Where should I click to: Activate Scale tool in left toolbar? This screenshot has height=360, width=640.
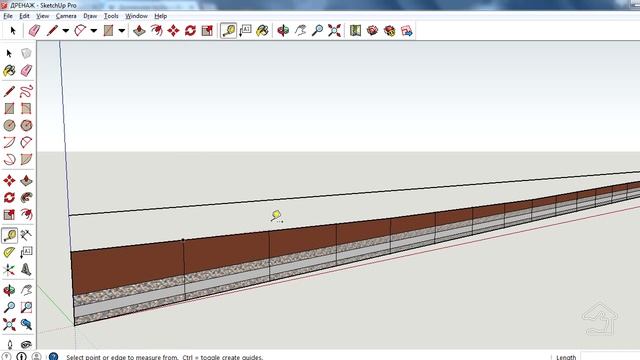[x=9, y=215]
